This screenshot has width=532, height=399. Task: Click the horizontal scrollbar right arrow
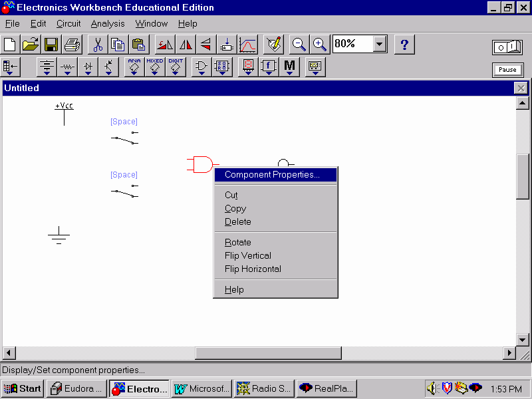click(x=509, y=353)
